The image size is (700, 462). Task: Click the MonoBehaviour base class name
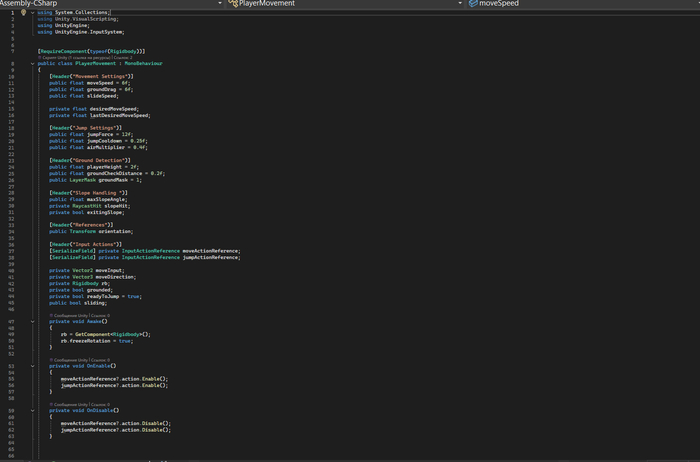(143, 63)
